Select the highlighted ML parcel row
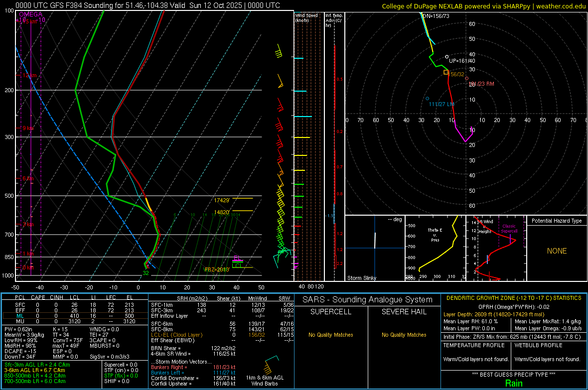588x390 pixels. click(x=75, y=316)
